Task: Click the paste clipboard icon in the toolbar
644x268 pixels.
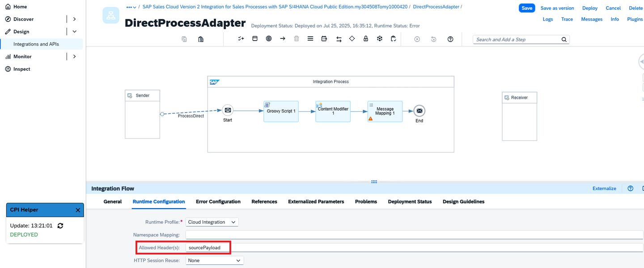Action: coord(201,39)
